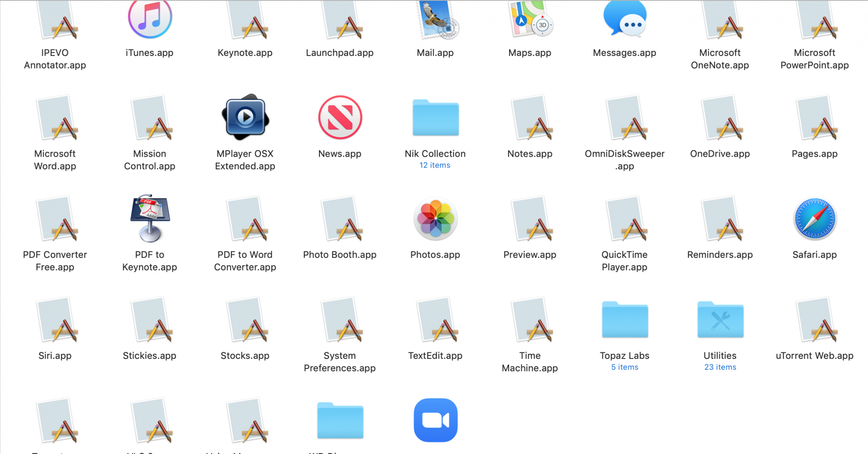
Task: Select the TextEdit.app icon
Action: tap(437, 320)
